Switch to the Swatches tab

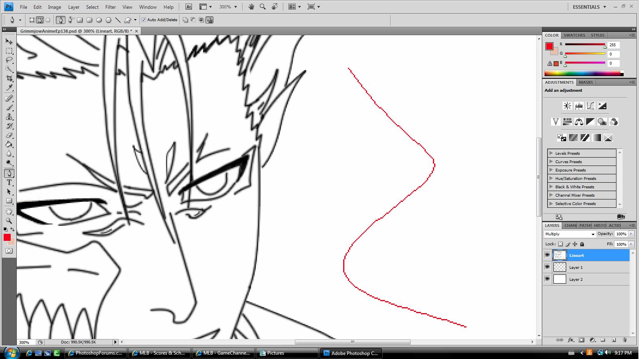click(x=574, y=35)
